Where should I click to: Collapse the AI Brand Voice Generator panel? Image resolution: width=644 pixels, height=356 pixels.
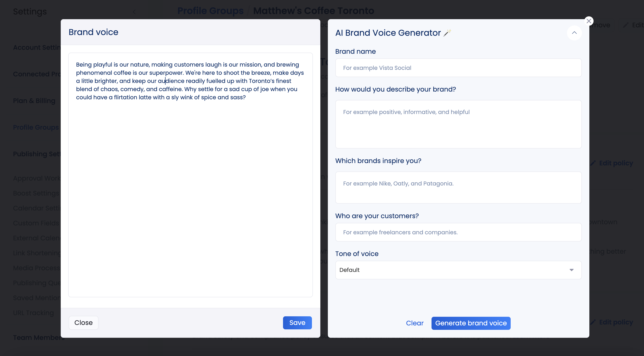click(x=574, y=33)
